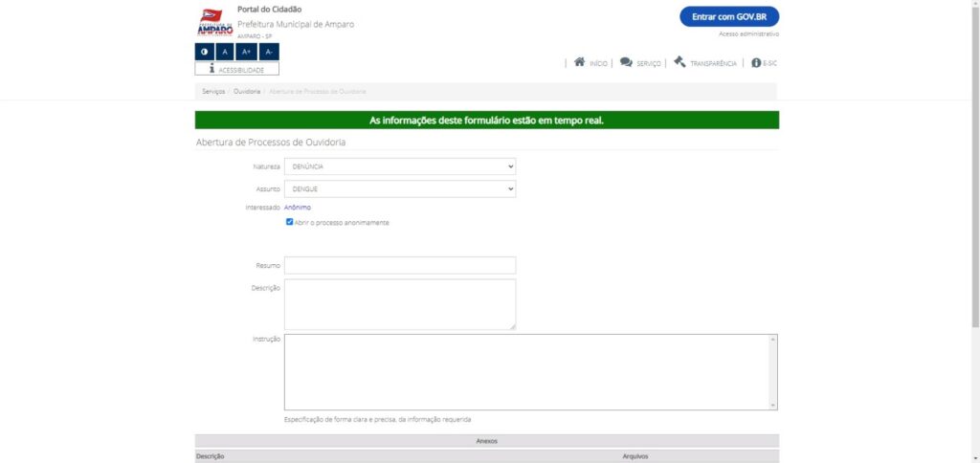Viewport: 980px width, 463px height.
Task: Click the Prefeitura de Amparo logo
Action: point(214,22)
